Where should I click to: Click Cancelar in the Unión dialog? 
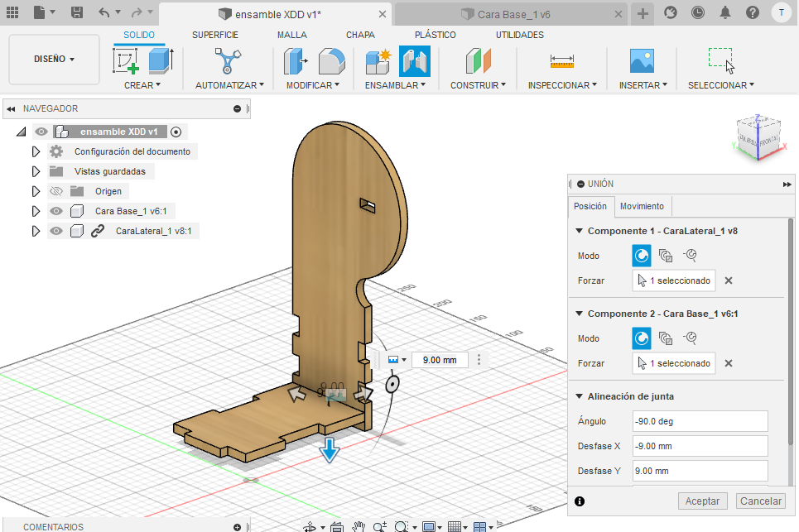(761, 501)
